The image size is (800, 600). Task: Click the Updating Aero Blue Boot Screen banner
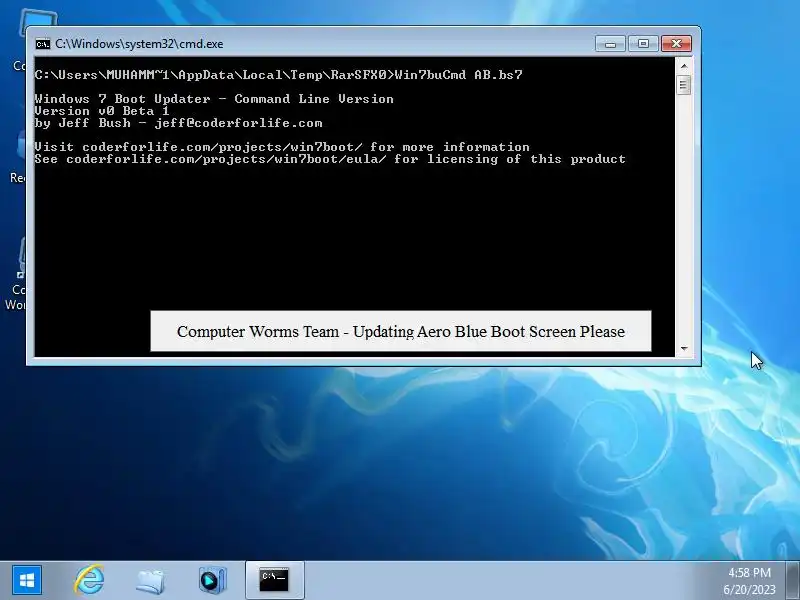401,331
